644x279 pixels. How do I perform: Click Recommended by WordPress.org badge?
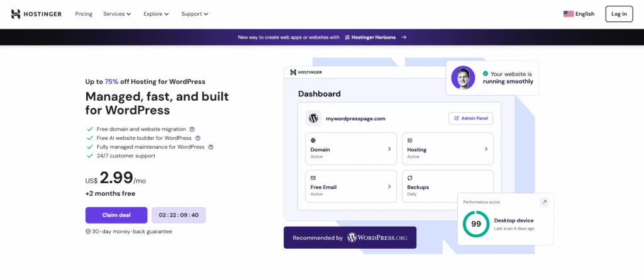point(350,237)
